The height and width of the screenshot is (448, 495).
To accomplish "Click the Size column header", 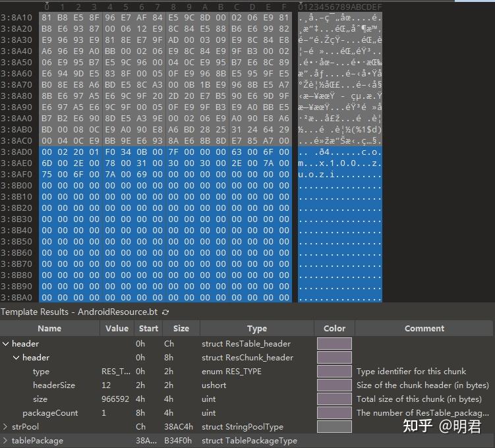I will 181,329.
